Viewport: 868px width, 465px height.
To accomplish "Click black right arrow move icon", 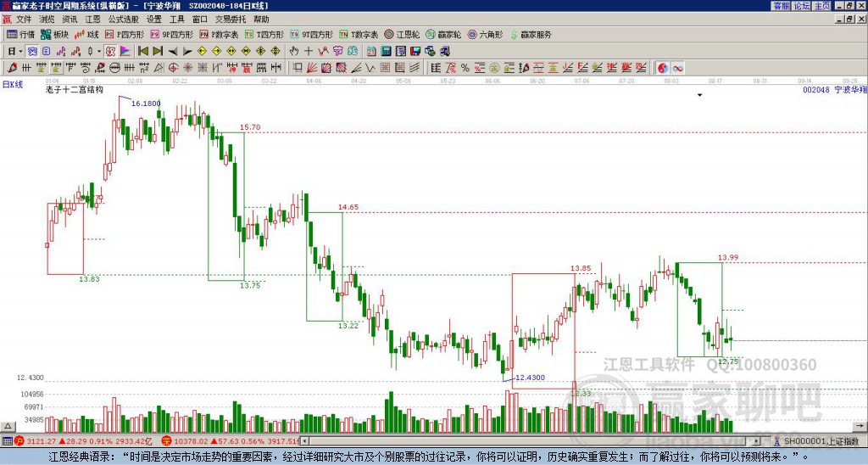I will [x=187, y=52].
